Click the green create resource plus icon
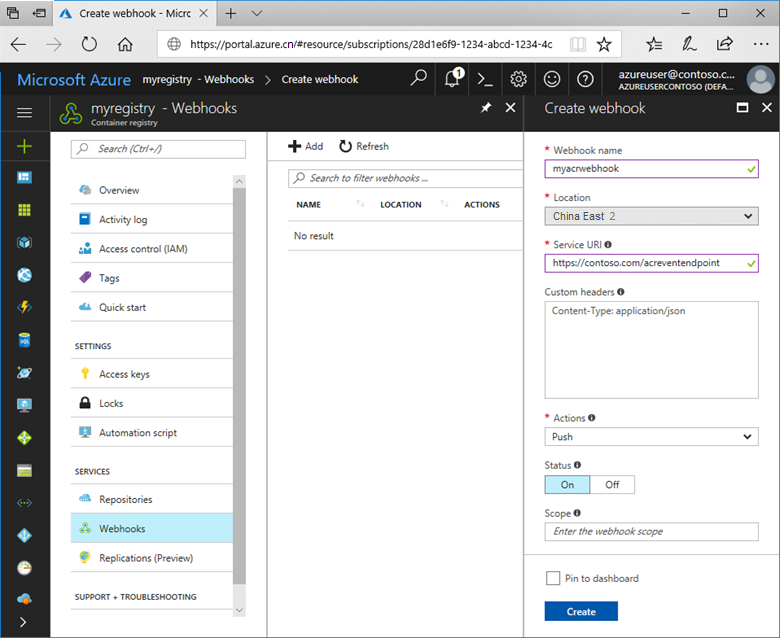Image resolution: width=780 pixels, height=638 pixels. click(x=24, y=146)
